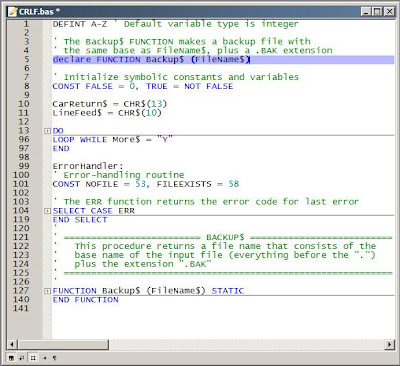Click the left arrow of horizontal scrollbar

point(12,344)
